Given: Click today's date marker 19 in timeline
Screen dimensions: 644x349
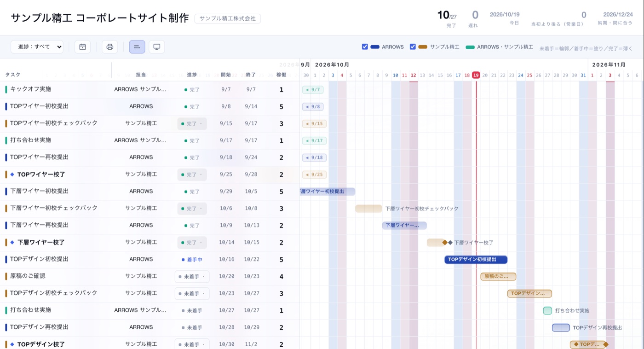Looking at the screenshot, I should pyautogui.click(x=476, y=75).
